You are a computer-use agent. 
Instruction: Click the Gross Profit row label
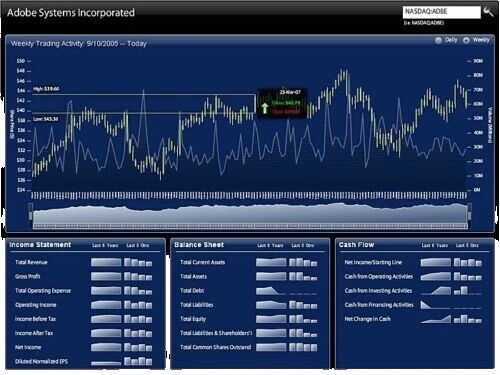27,276
